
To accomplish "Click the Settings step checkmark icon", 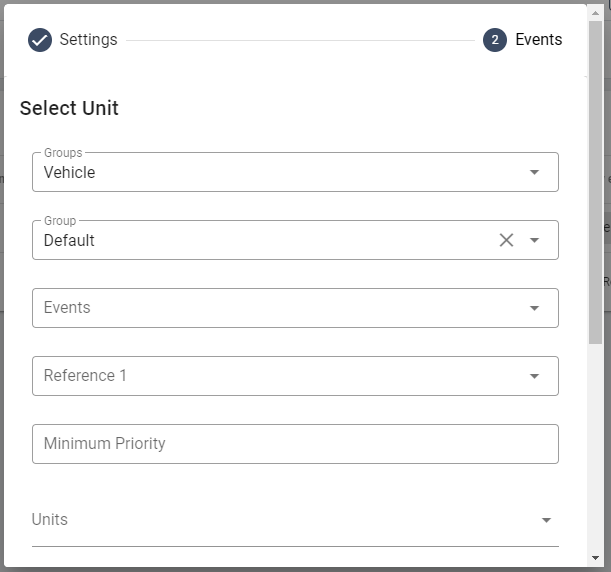I will [x=40, y=40].
